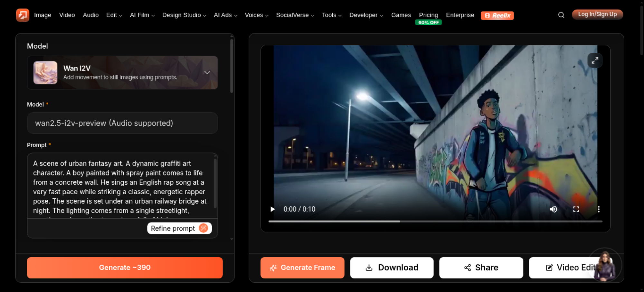Click the Generate ~390 button

coord(125,268)
